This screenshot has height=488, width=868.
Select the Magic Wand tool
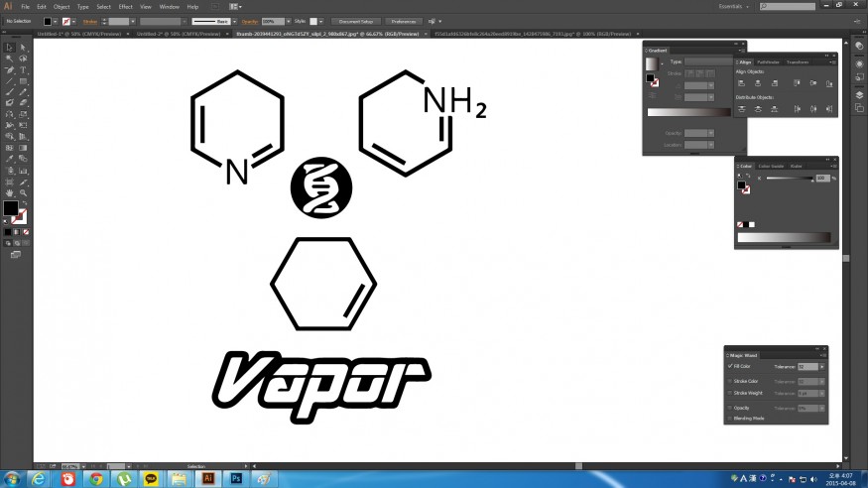(x=9, y=58)
